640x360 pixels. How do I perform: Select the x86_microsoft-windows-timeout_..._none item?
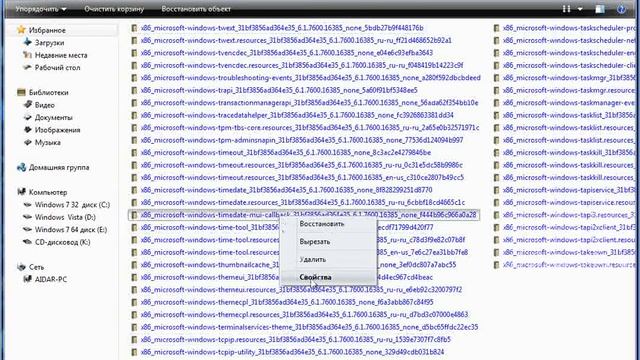point(286,153)
